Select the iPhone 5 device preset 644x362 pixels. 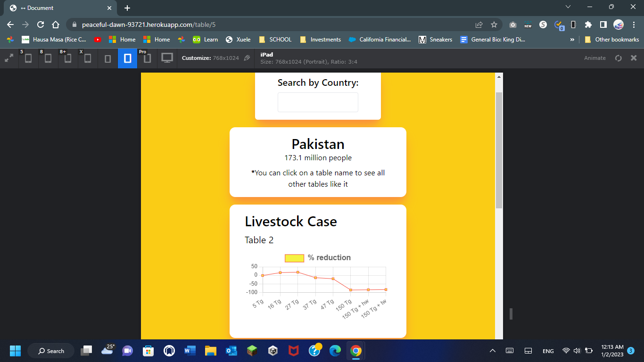tap(28, 58)
